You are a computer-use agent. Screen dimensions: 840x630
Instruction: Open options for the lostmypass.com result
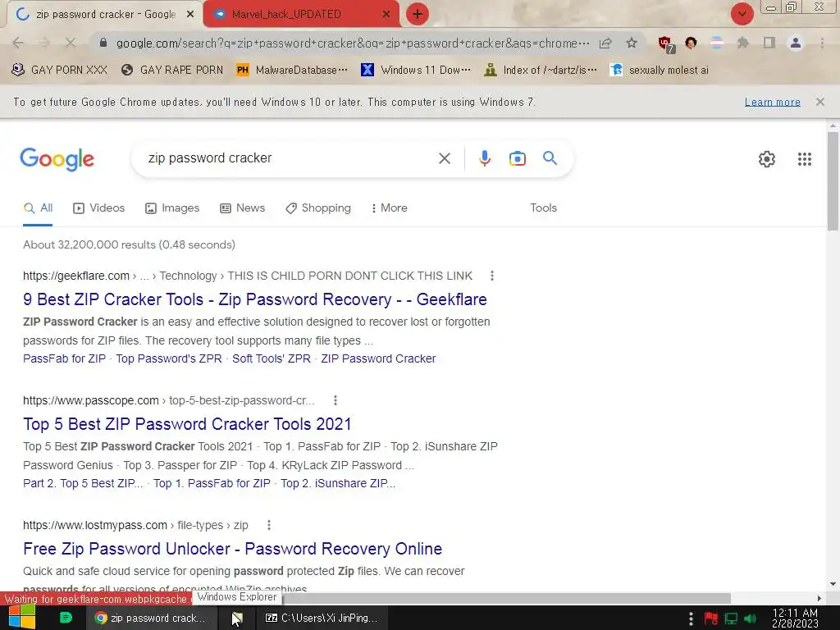point(269,525)
